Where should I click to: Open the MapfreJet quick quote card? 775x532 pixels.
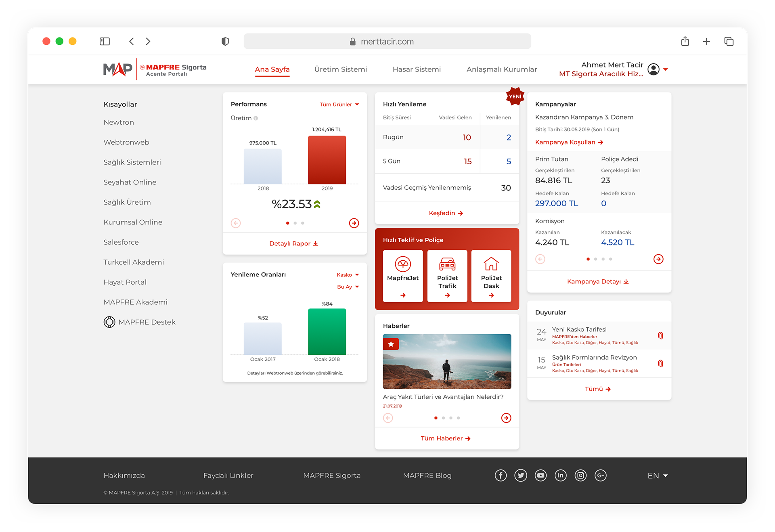click(403, 276)
